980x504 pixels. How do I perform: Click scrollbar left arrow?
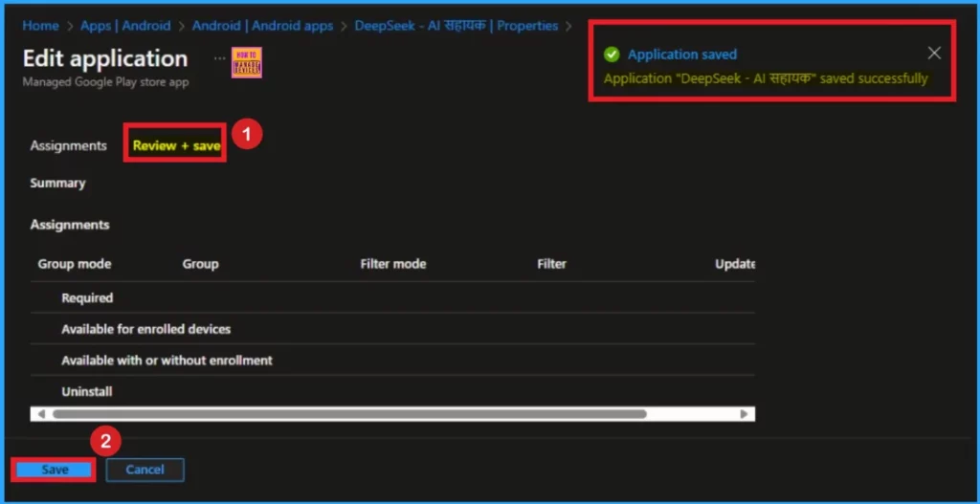point(41,413)
